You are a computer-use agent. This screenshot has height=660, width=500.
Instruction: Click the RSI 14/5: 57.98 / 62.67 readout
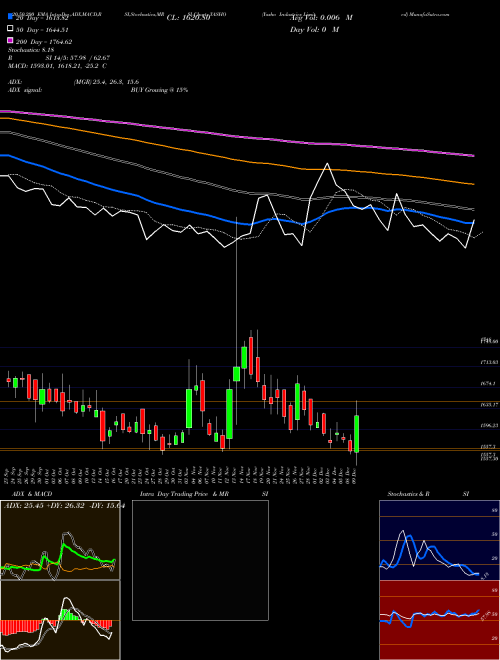[x=78, y=58]
